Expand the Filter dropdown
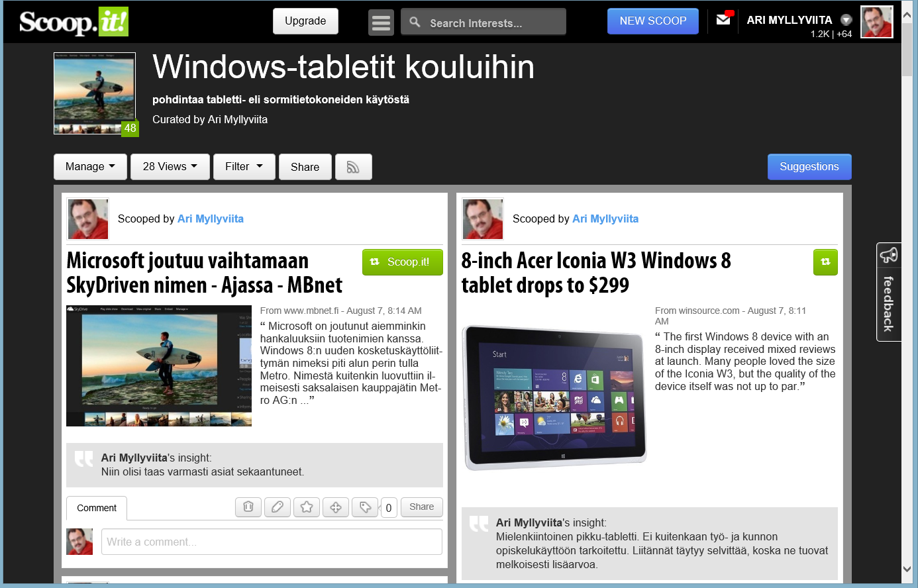Viewport: 918px width, 588px height. click(x=244, y=167)
